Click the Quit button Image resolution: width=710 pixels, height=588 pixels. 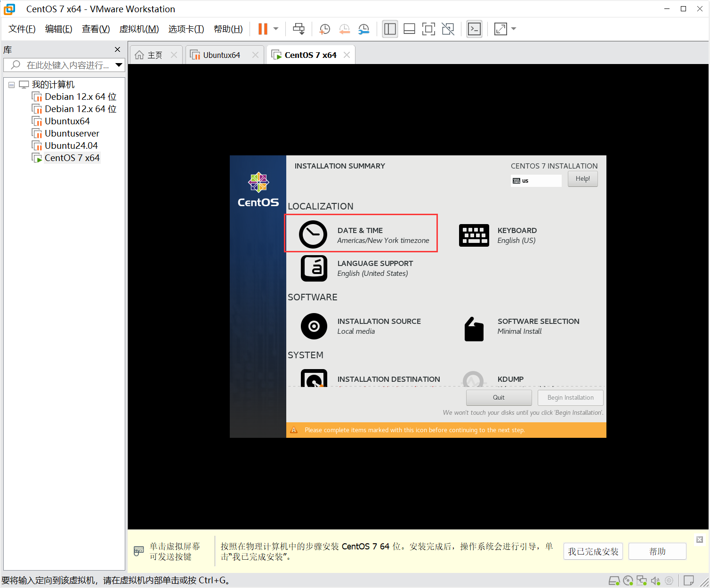(x=499, y=398)
